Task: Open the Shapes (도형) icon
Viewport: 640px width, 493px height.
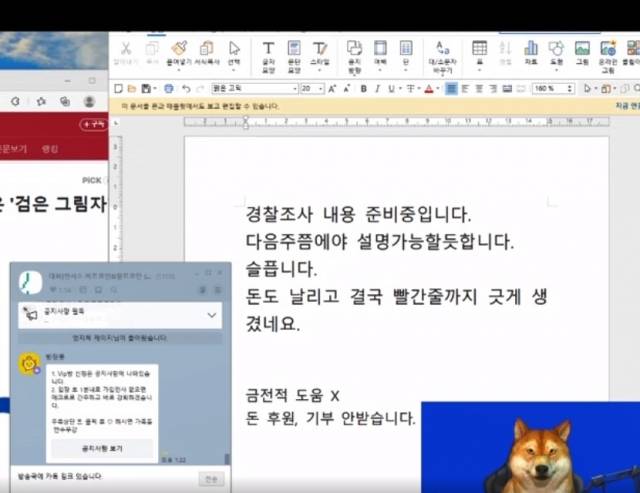Action: [556, 48]
